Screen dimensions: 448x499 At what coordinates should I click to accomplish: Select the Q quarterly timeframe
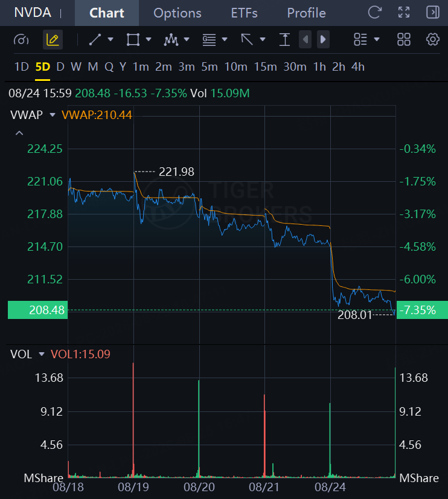pos(109,67)
